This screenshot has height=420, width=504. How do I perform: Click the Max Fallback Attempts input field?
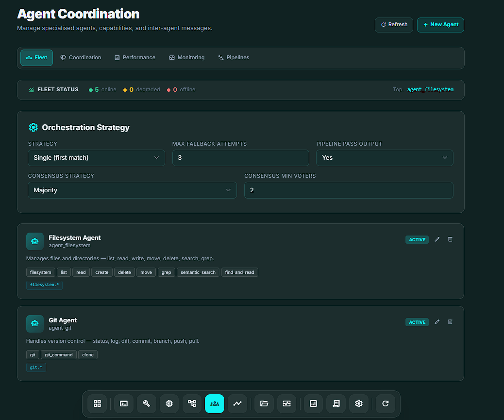coord(240,158)
